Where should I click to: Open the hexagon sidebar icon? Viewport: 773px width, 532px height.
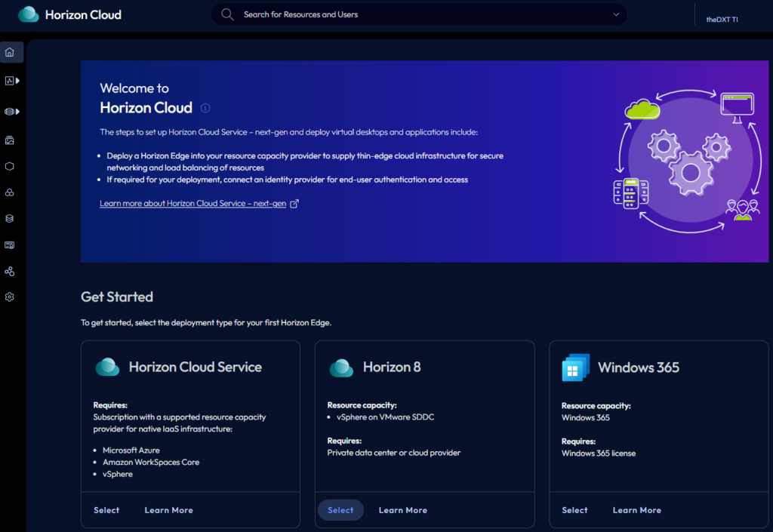9,167
